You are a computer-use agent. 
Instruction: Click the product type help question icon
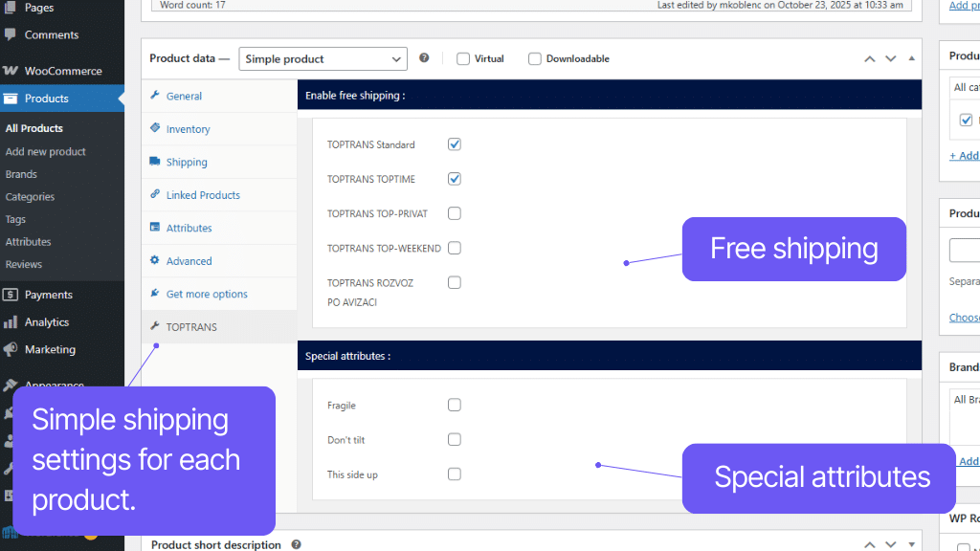click(x=424, y=58)
